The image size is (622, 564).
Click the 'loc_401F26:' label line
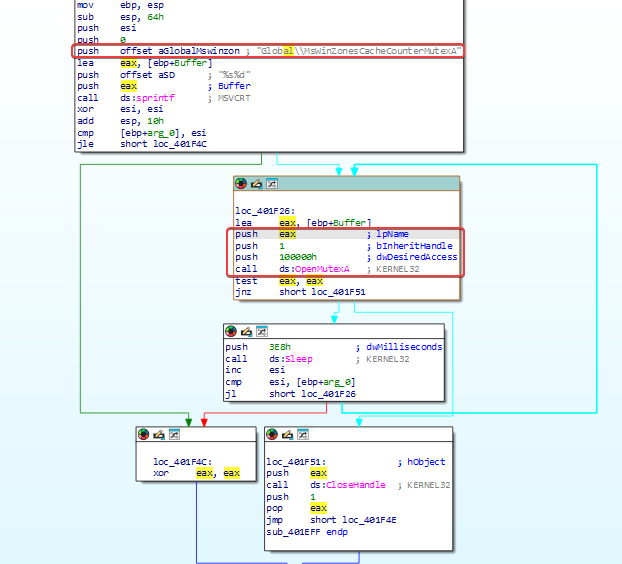[x=265, y=211]
